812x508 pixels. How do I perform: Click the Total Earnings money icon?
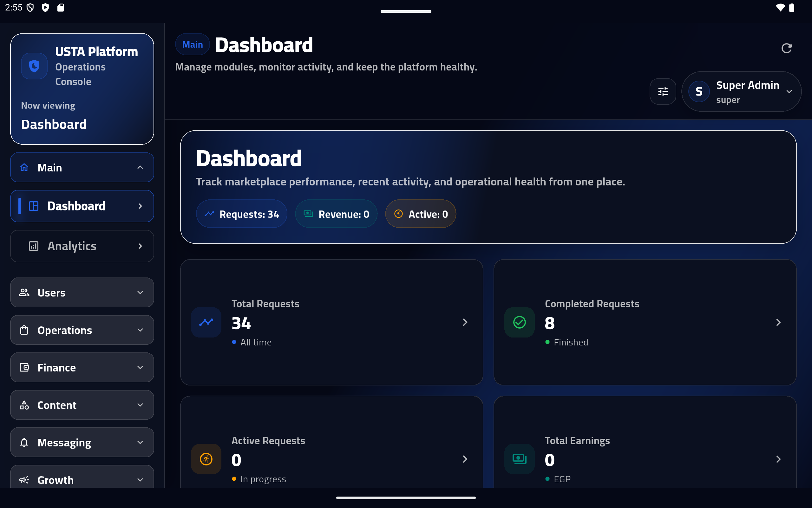(520, 459)
